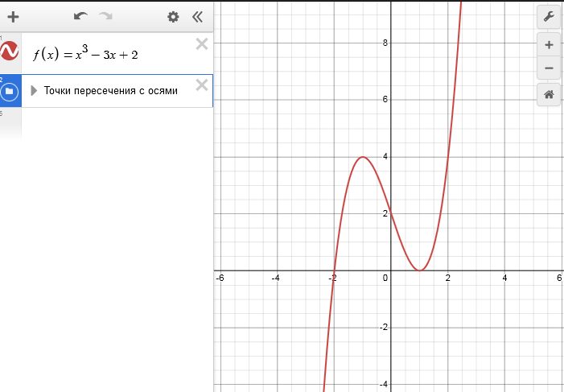The image size is (564, 392).
Task: Open the expression list gear settings
Action: [x=173, y=16]
